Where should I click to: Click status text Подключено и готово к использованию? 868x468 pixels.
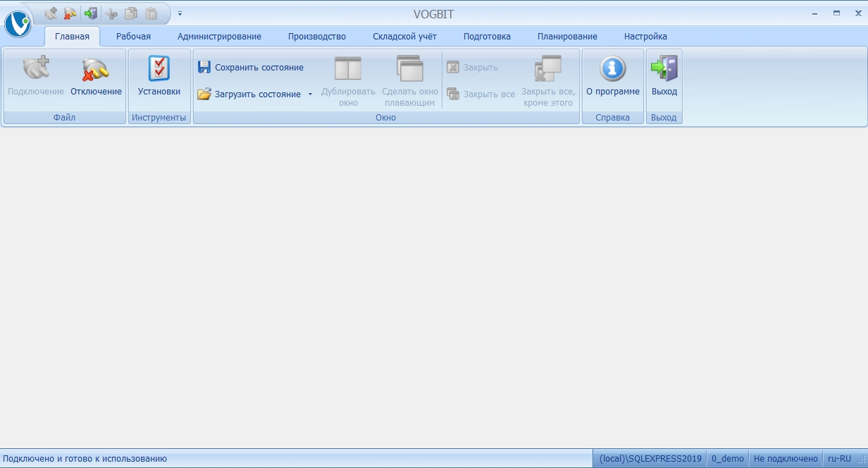[85, 459]
